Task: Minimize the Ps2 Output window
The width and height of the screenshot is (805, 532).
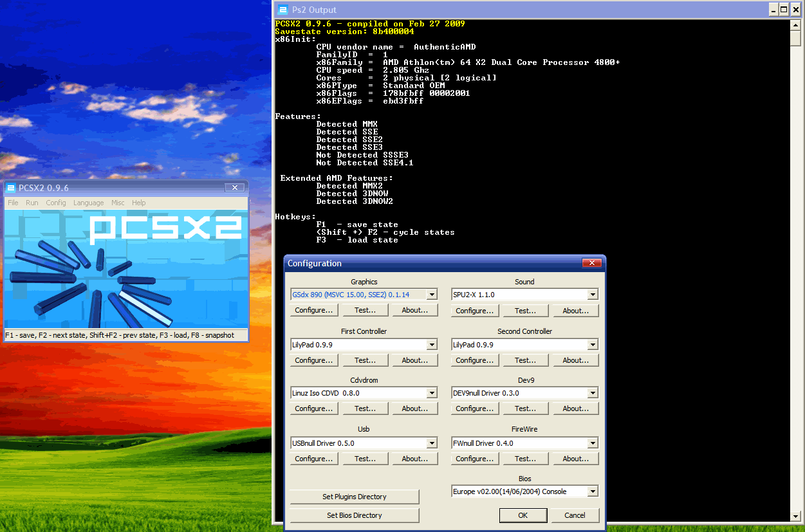Action: point(774,9)
